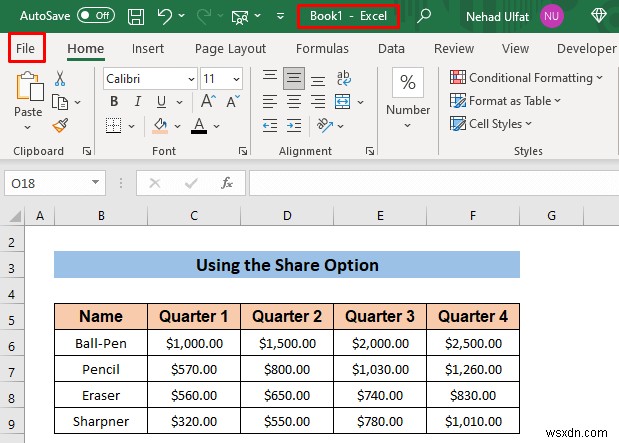
Task: Click Wrap Text icon
Action: click(x=343, y=78)
